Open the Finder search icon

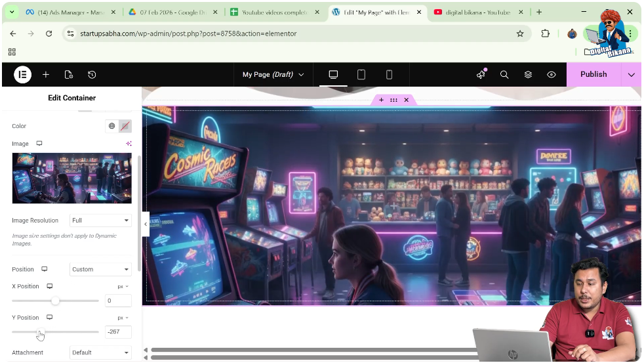(x=504, y=75)
